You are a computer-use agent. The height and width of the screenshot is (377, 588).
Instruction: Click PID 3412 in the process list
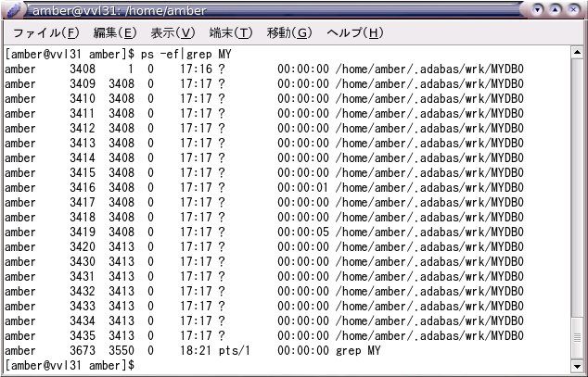click(83, 129)
